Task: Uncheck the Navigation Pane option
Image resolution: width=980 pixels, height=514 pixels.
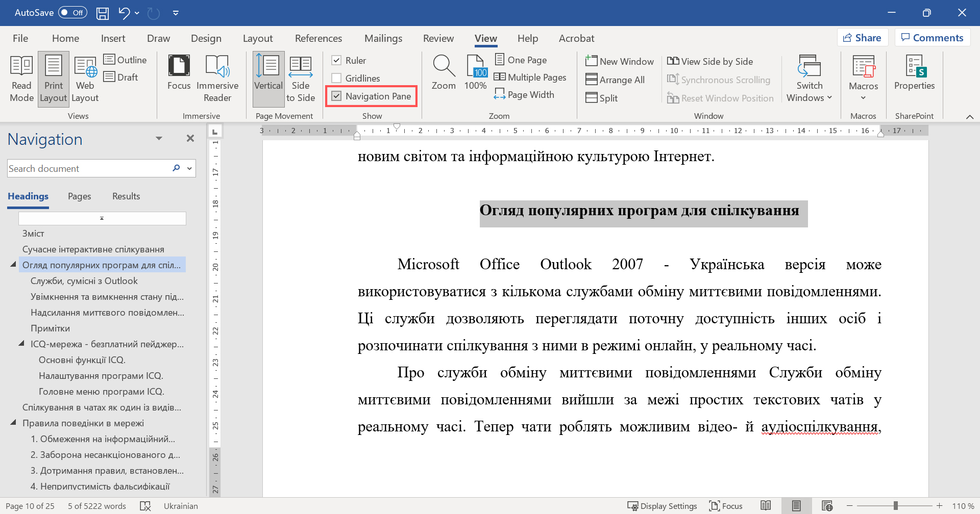Action: [x=337, y=96]
